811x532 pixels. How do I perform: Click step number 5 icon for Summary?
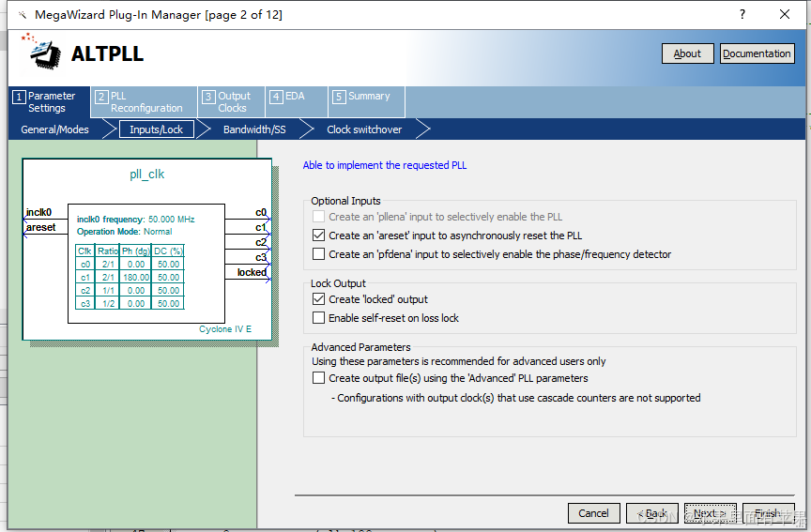click(339, 97)
